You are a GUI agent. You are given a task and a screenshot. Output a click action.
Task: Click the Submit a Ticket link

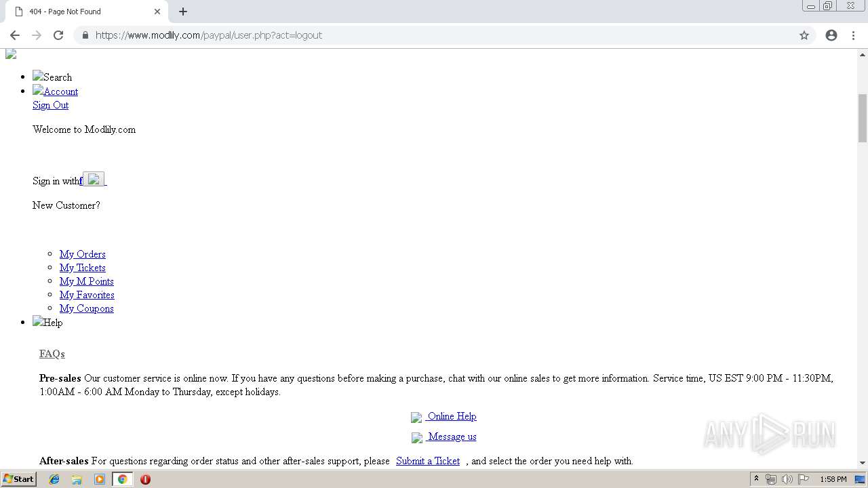pos(428,461)
